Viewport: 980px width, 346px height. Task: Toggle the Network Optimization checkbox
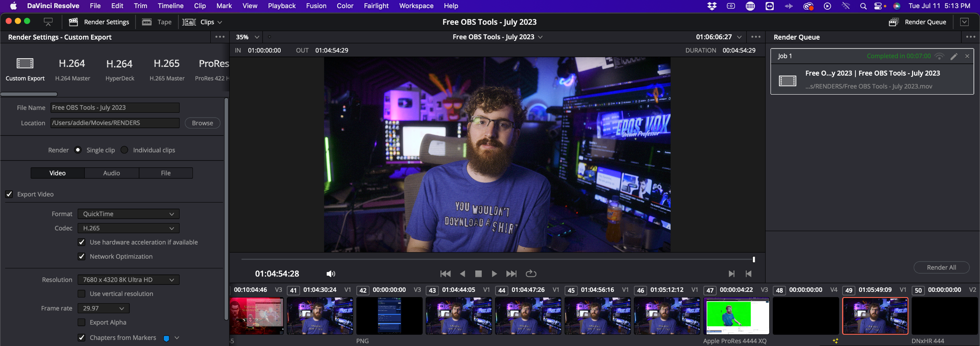82,256
